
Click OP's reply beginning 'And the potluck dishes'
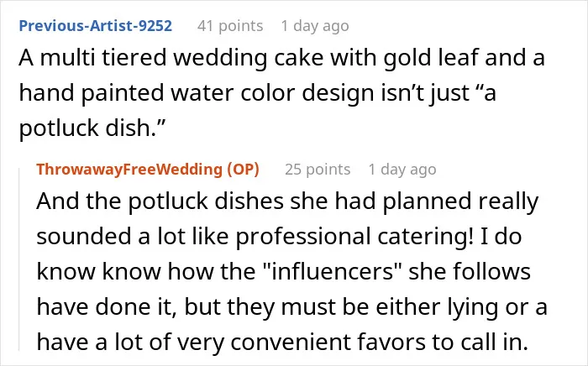[291, 272]
